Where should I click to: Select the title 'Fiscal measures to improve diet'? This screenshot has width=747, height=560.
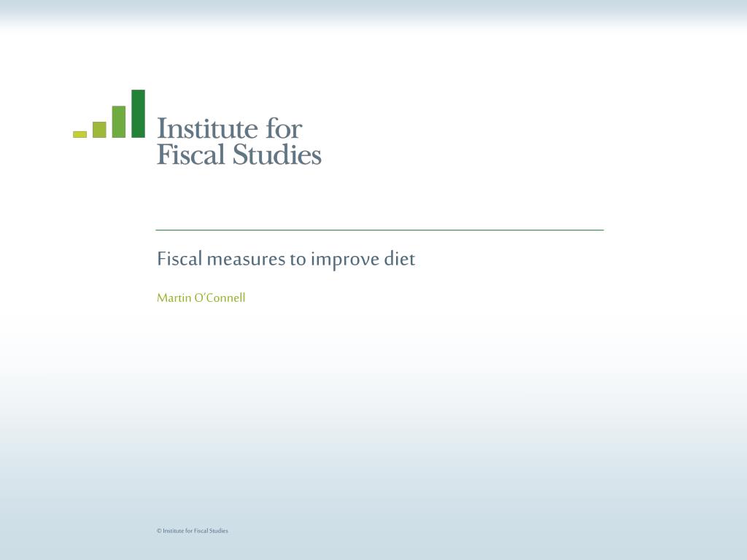click(286, 259)
